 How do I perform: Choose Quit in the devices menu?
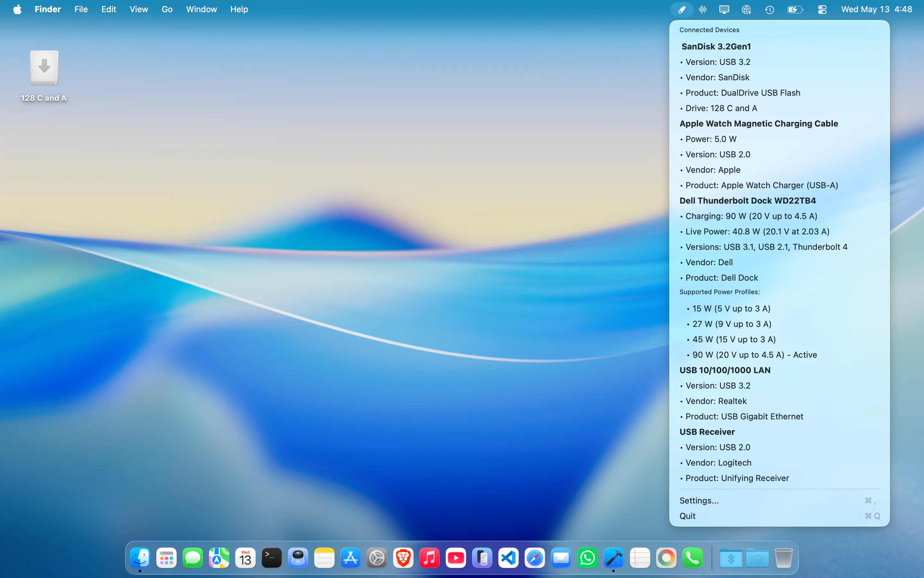click(x=779, y=516)
